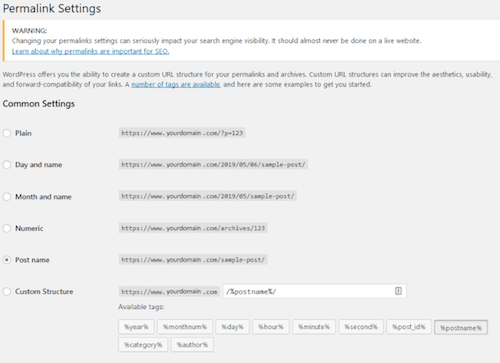Add the %minute% tag button
The image size is (500, 363).
[x=314, y=327]
